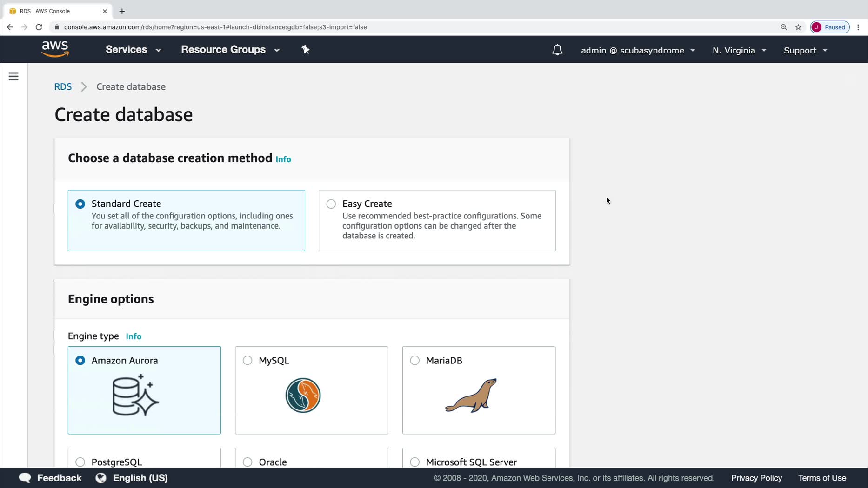Click the Create database breadcrumb text
Screen dimensions: 868x488
pyautogui.click(x=131, y=87)
